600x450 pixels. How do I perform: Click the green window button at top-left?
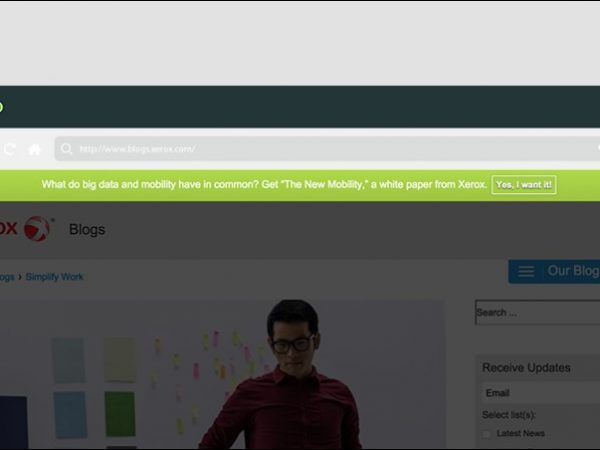pos(1,107)
